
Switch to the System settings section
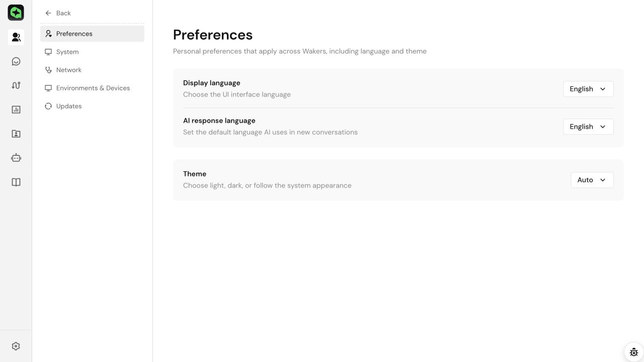pos(92,52)
